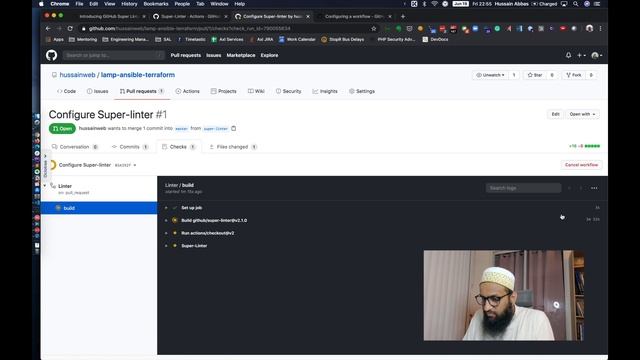This screenshot has width=640, height=360.
Task: Open the user avatar menu in GitHub header
Action: click(x=596, y=55)
